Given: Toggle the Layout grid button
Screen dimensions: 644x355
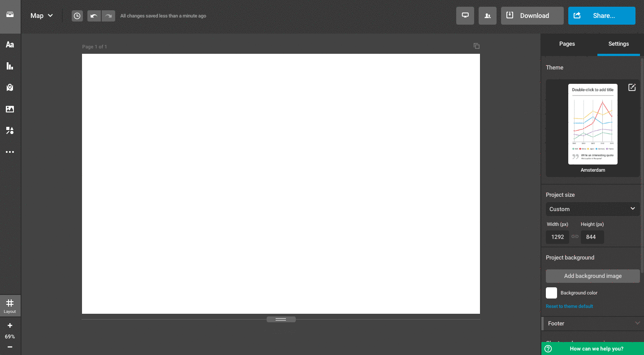Looking at the screenshot, I should tap(10, 306).
